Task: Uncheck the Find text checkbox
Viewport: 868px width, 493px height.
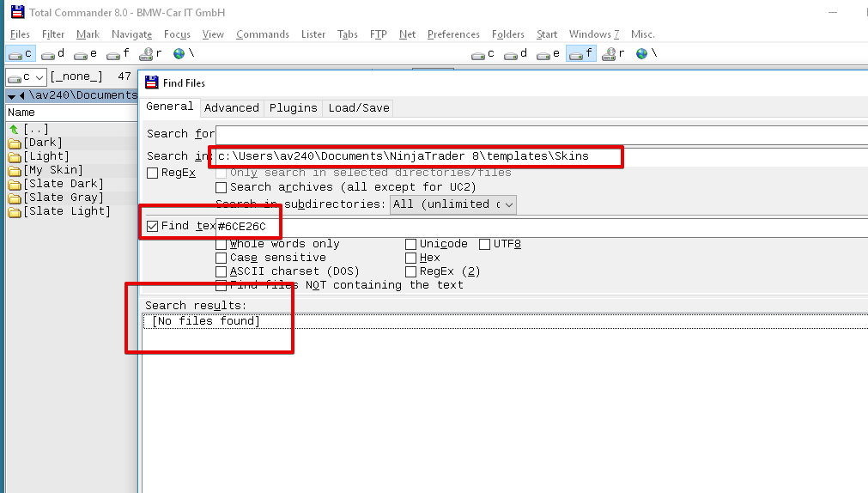Action: (x=153, y=226)
